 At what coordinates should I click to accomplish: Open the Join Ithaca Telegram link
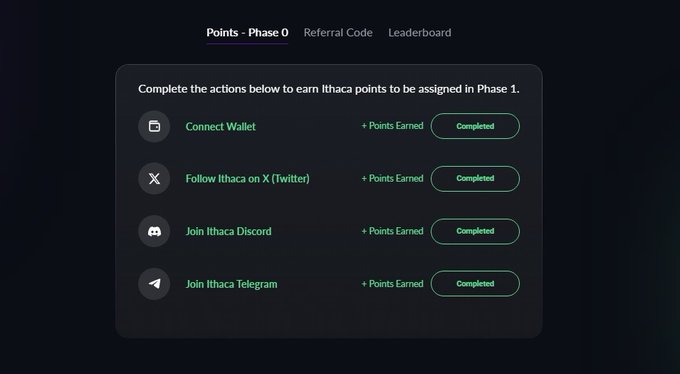point(232,284)
